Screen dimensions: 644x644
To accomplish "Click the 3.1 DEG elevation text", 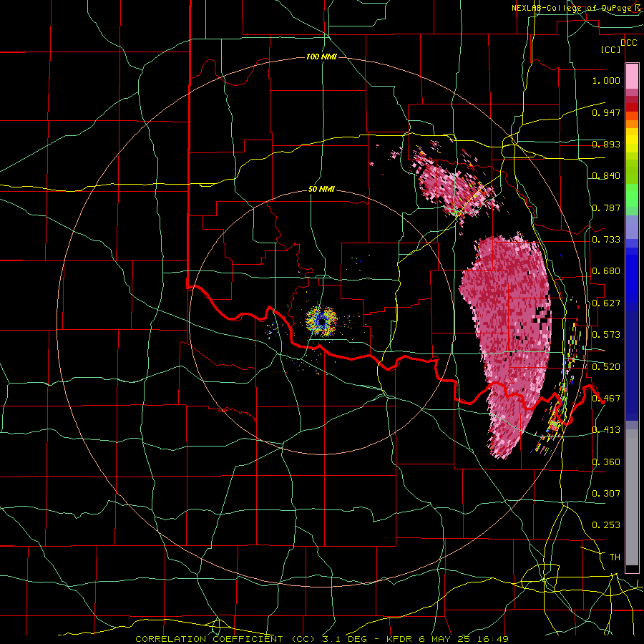I will [x=344, y=639].
